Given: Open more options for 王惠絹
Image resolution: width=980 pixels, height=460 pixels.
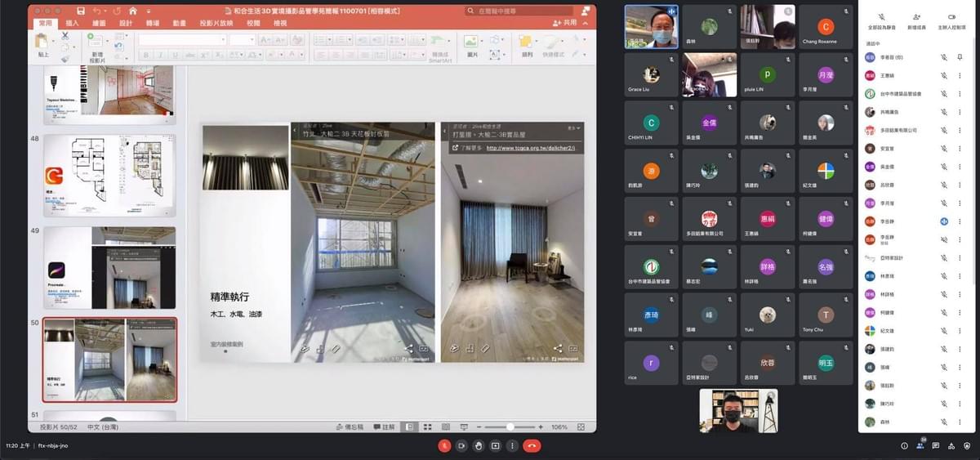Looking at the screenshot, I should [960, 75].
